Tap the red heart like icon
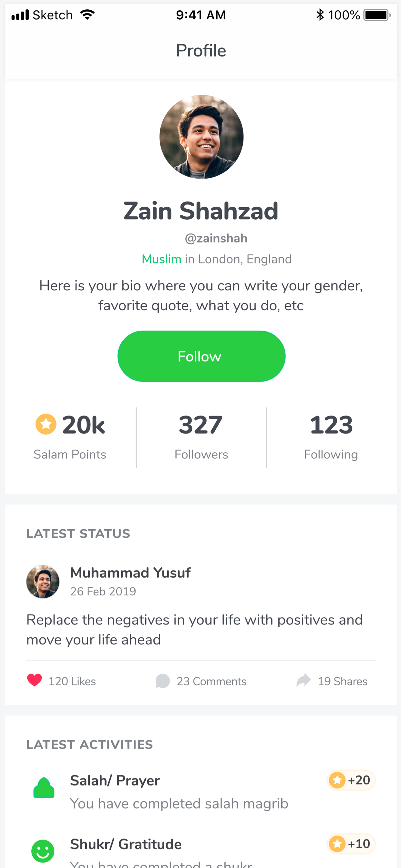Image resolution: width=401 pixels, height=868 pixels. tap(34, 680)
